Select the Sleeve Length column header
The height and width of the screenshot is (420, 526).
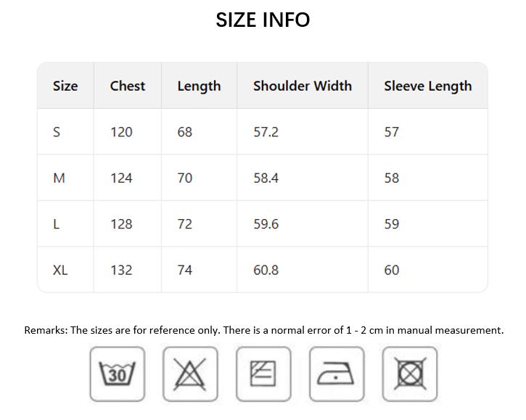point(428,86)
